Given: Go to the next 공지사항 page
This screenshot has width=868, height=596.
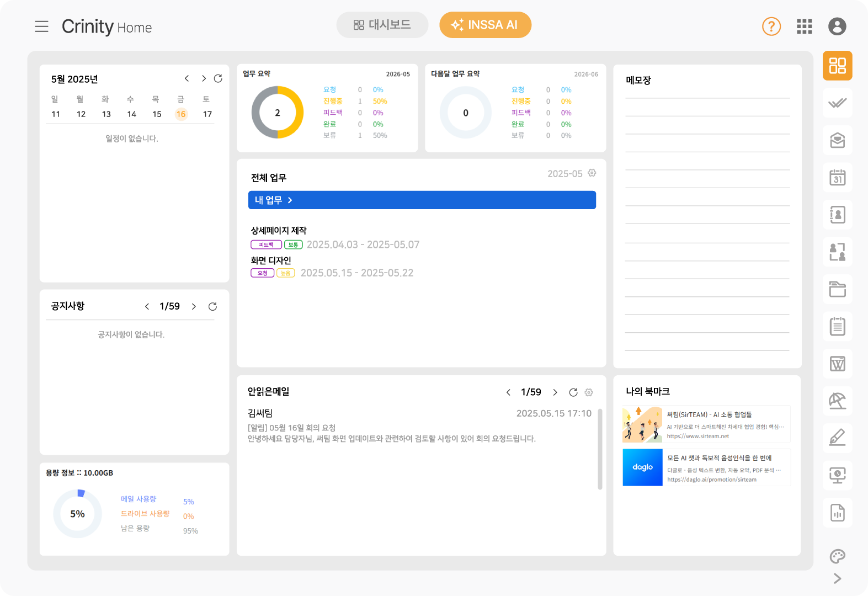Looking at the screenshot, I should pos(194,306).
